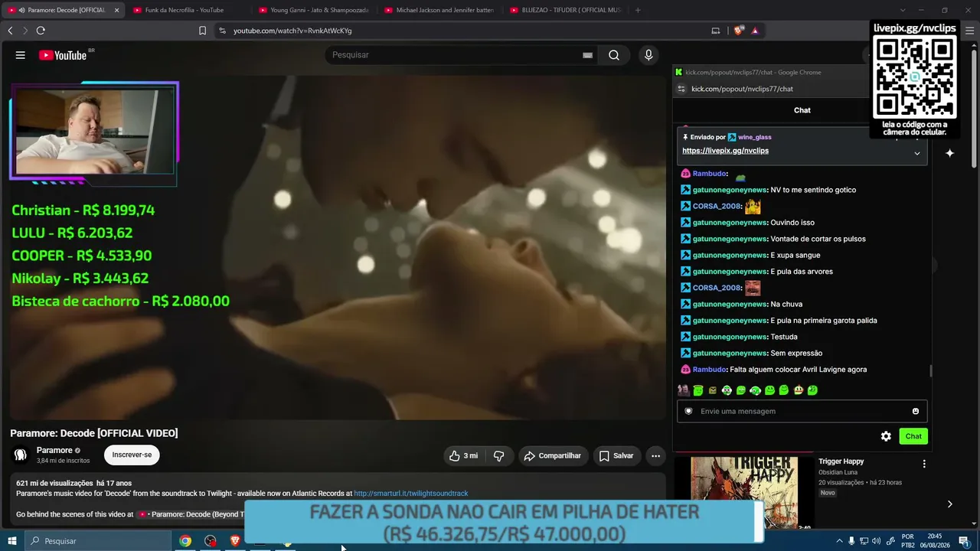The width and height of the screenshot is (980, 551).
Task: Insert the first green emote in the quick emote bar
Action: coord(698,390)
